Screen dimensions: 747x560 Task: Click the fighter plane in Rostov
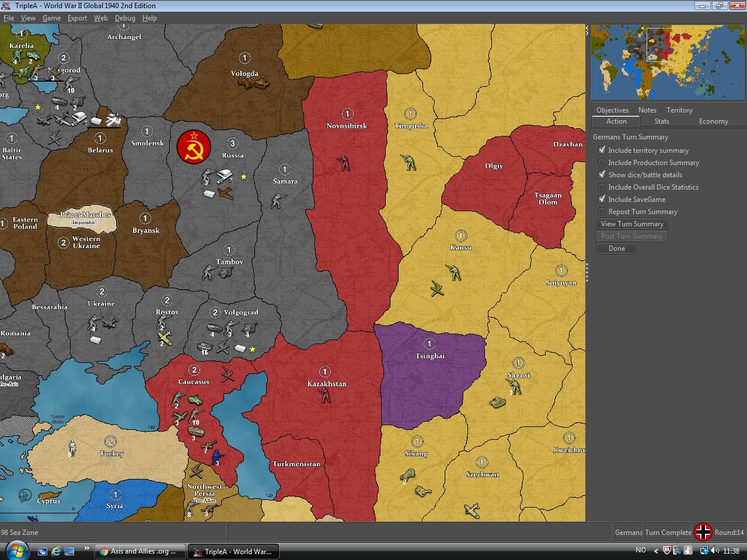coord(166,337)
